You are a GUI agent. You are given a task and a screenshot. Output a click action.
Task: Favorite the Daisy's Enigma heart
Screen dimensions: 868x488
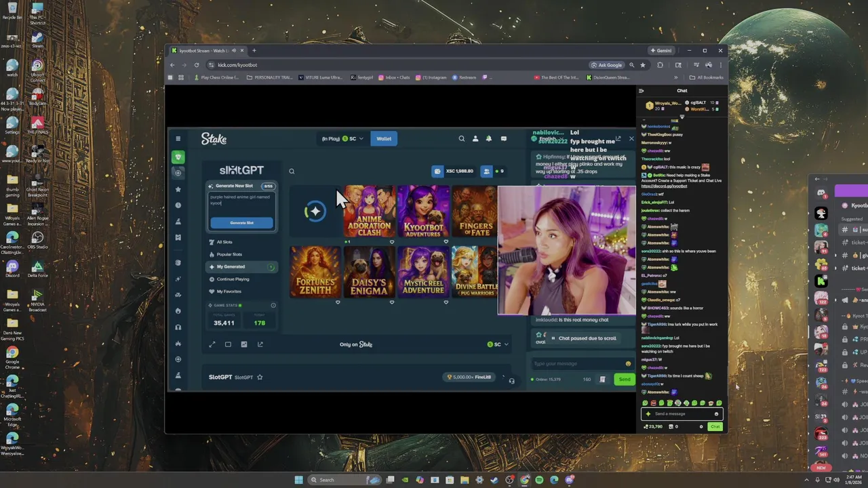pos(391,302)
